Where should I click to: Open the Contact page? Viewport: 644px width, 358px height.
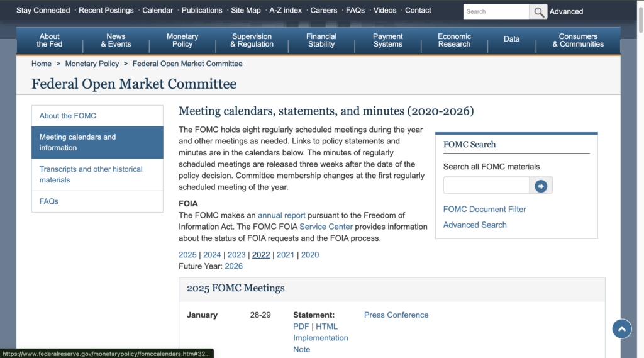pyautogui.click(x=418, y=10)
